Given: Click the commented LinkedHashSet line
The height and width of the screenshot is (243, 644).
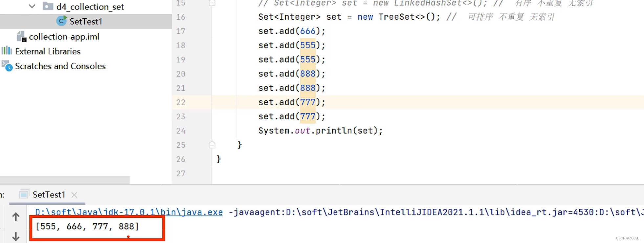Looking at the screenshot, I should [x=426, y=3].
